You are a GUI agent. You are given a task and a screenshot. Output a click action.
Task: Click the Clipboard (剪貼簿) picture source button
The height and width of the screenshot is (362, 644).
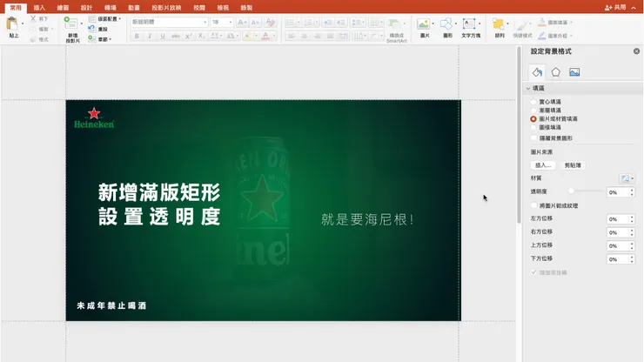coord(573,165)
